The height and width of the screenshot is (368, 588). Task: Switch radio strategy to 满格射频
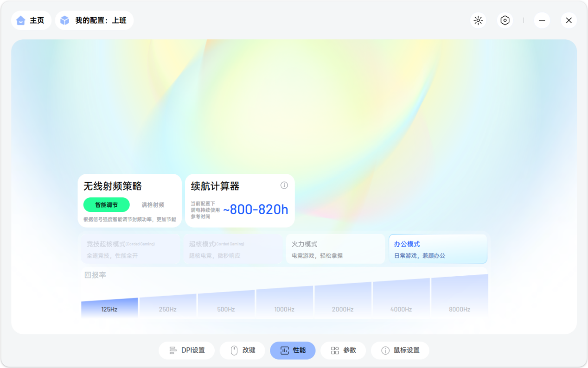(x=152, y=204)
